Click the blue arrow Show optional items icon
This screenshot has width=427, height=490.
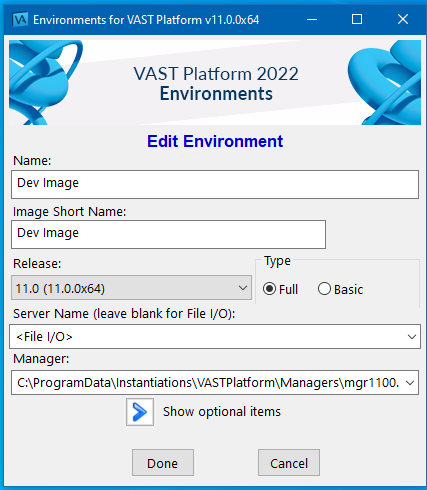point(140,412)
